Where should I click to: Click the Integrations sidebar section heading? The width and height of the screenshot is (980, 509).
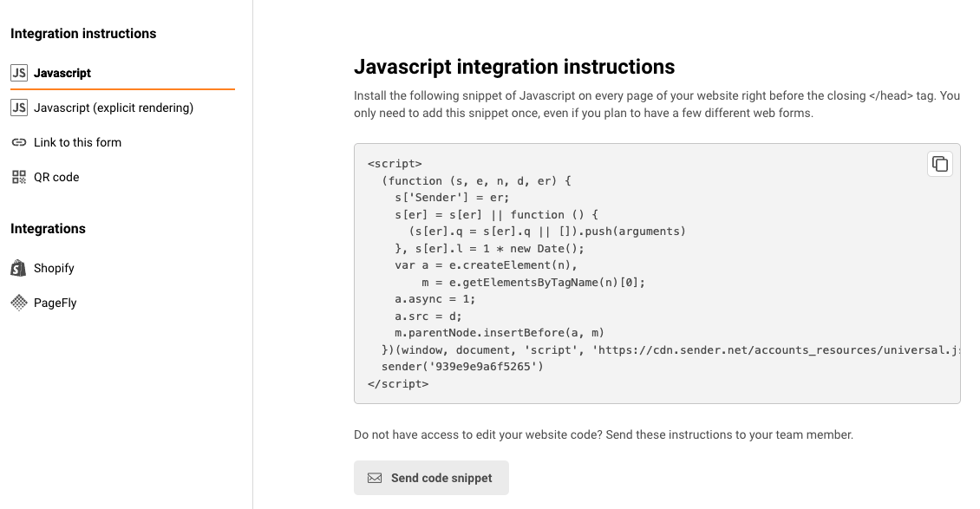48,229
